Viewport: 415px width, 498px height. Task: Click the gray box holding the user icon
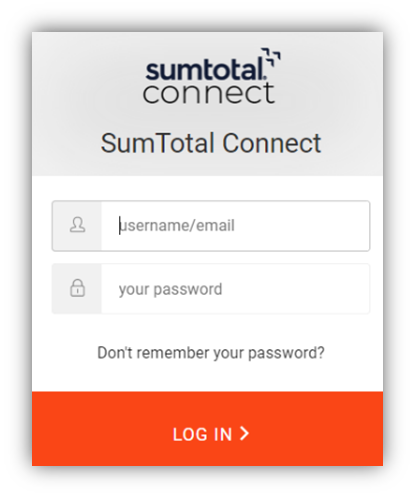[77, 226]
